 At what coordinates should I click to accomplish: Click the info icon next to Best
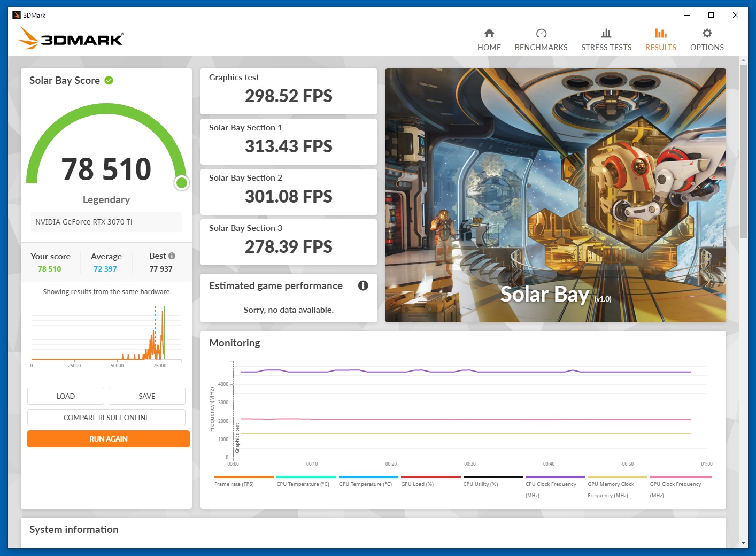point(172,256)
